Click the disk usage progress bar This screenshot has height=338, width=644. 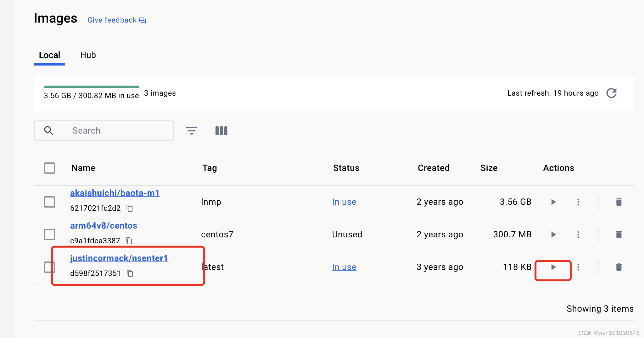(x=91, y=87)
